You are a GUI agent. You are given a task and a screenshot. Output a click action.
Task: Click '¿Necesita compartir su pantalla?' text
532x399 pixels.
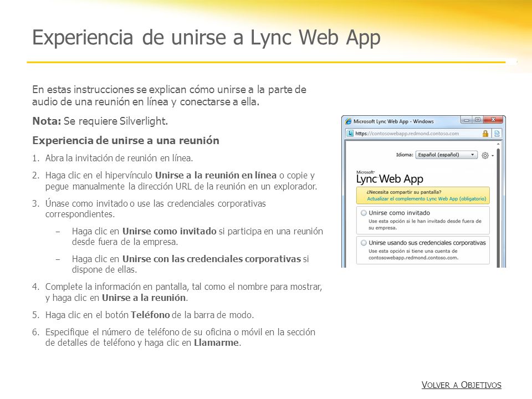404,192
